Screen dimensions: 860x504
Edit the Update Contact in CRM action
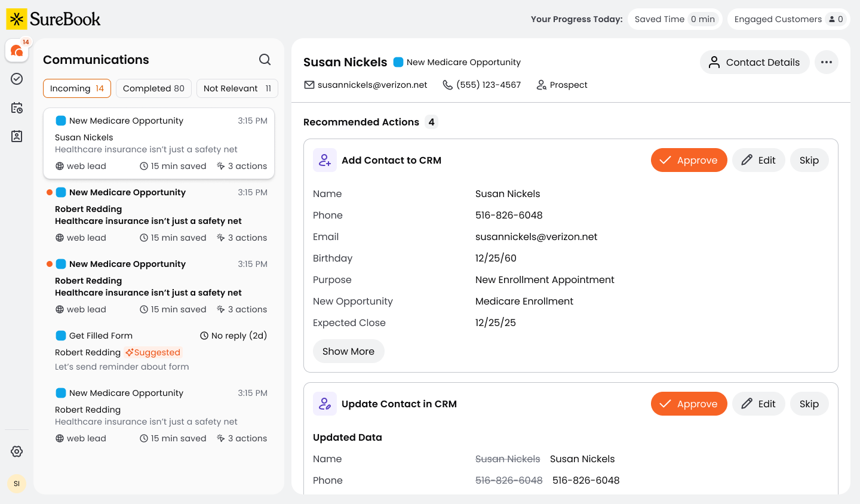(x=758, y=404)
